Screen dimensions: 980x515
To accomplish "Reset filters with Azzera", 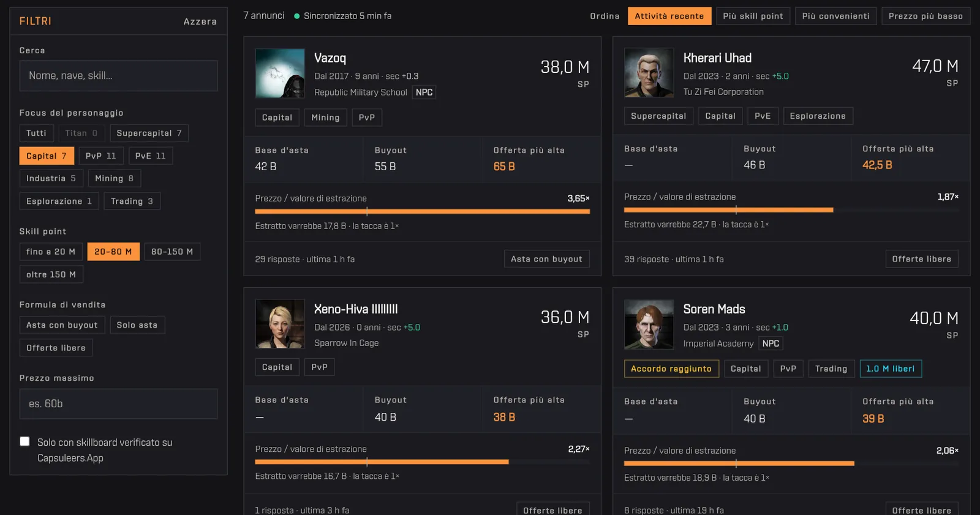I will pos(200,21).
